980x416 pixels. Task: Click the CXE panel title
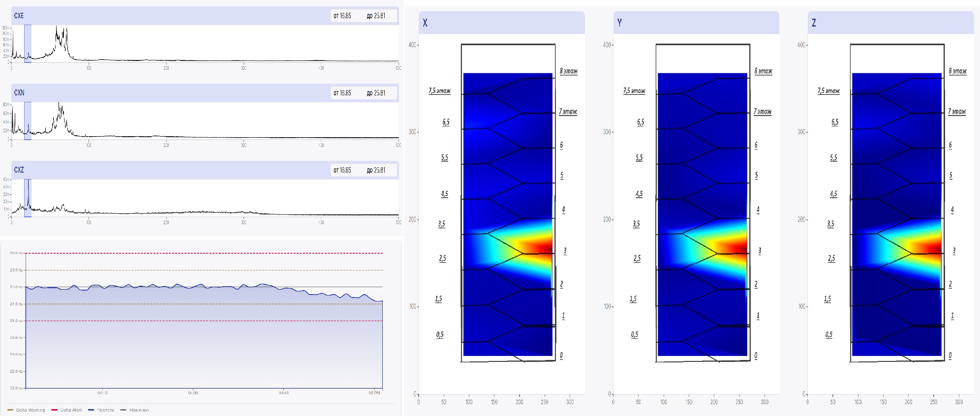pyautogui.click(x=19, y=16)
